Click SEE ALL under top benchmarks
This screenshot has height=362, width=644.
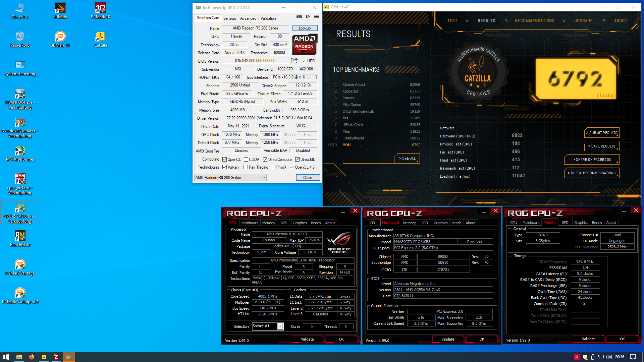click(407, 159)
